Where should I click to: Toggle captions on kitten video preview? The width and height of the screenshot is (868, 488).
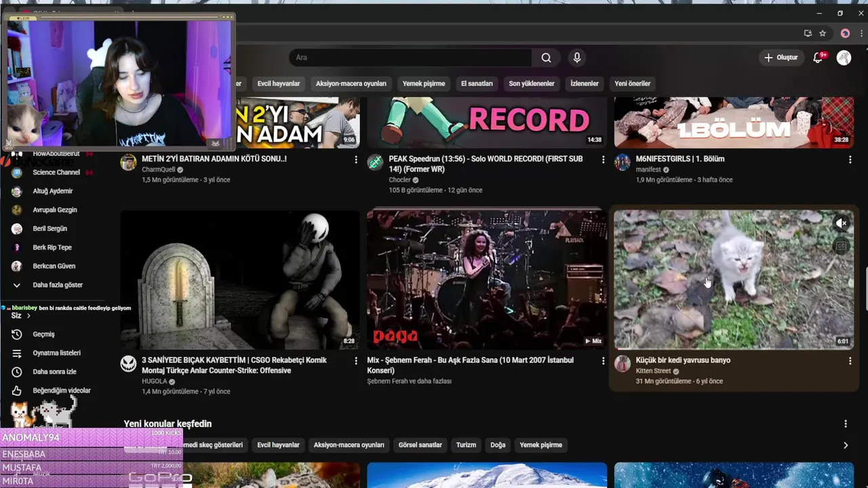pos(841,247)
